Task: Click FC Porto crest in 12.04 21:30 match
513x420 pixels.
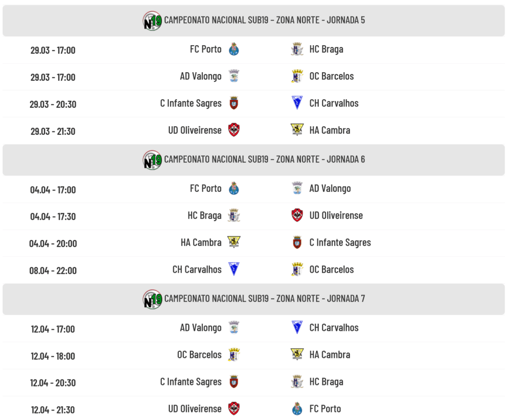Action: 297,408
